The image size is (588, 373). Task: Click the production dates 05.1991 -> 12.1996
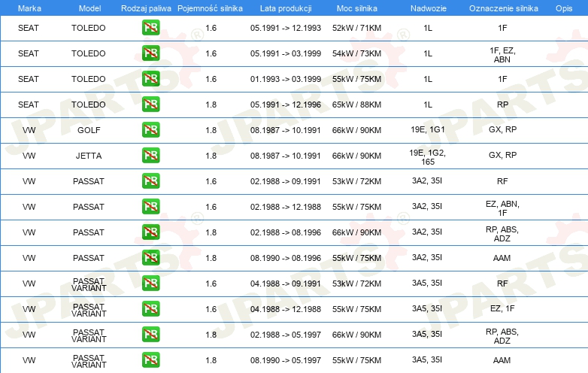pos(286,105)
